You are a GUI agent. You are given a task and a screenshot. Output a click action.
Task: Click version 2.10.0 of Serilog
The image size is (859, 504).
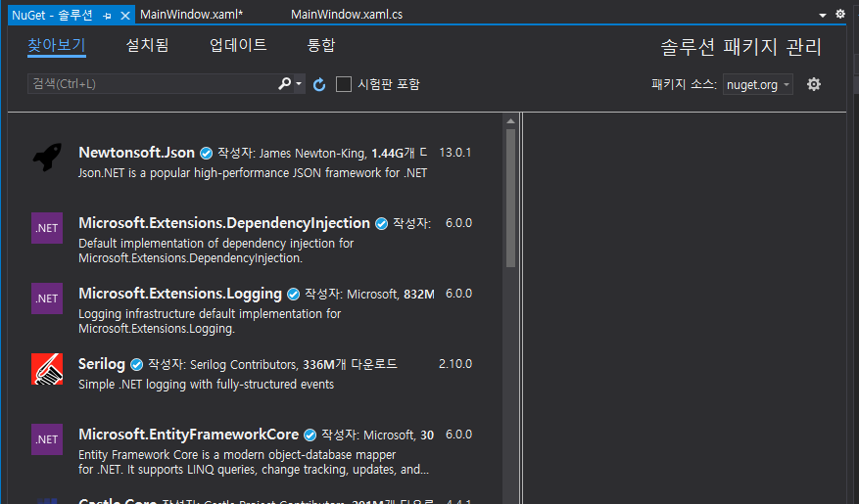pyautogui.click(x=455, y=364)
